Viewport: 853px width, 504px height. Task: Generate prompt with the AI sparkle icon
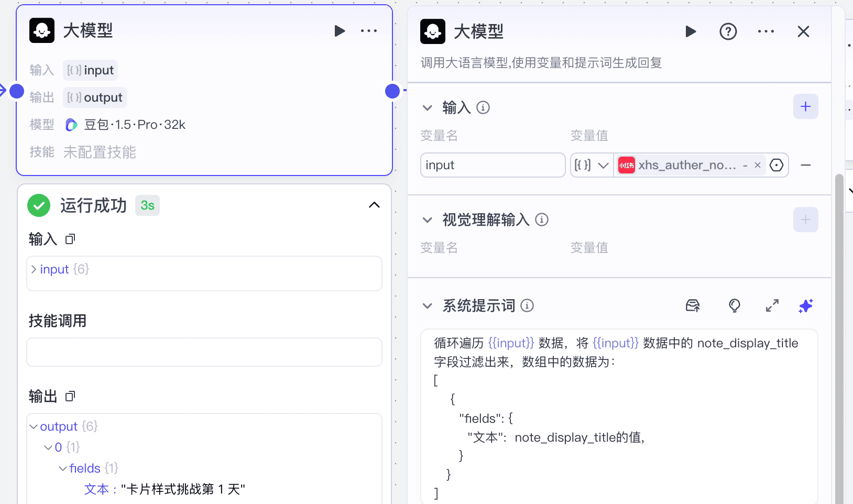[x=806, y=305]
